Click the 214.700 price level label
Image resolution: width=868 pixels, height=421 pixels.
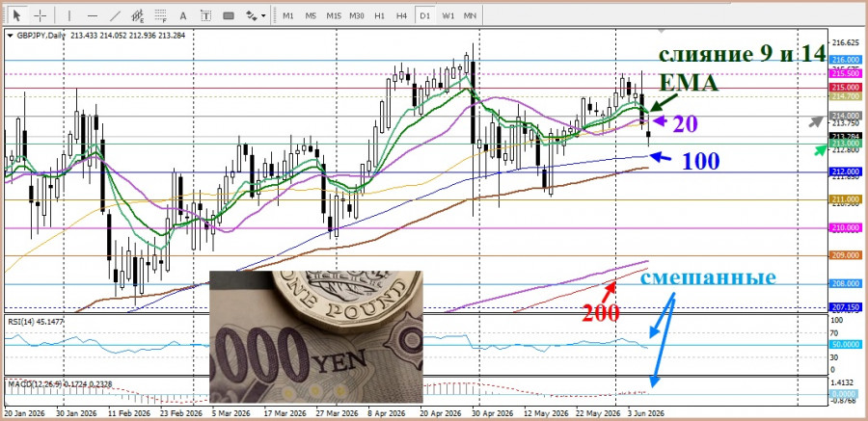point(845,96)
